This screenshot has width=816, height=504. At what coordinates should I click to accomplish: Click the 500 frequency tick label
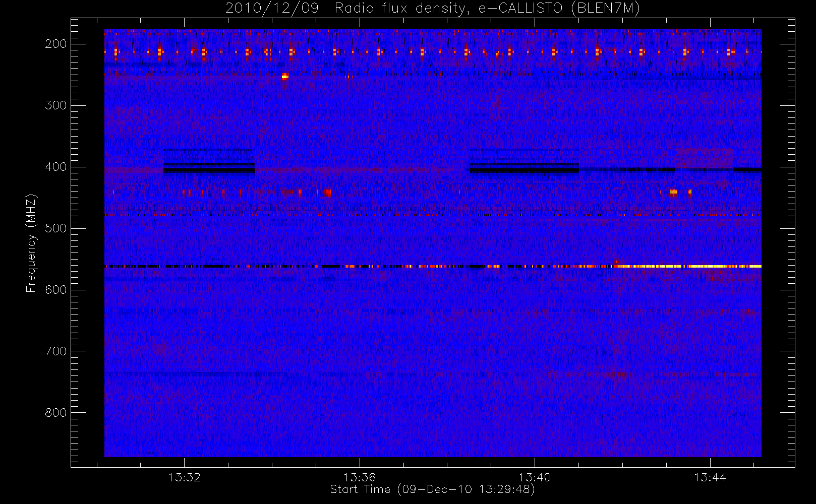coord(55,228)
